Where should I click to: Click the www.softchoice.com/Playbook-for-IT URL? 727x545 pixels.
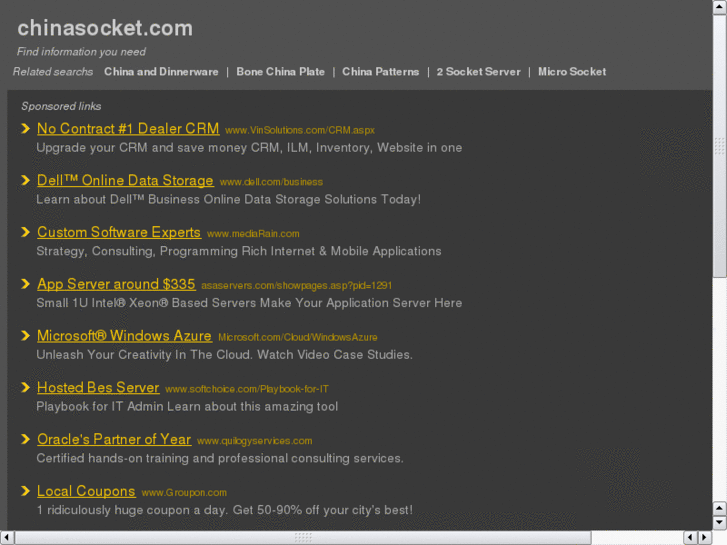coord(247,389)
